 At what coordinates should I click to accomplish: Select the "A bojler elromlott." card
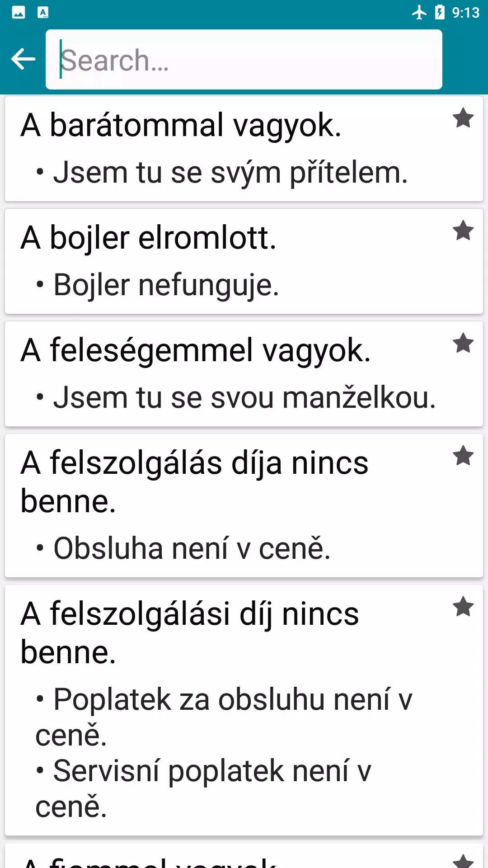[149, 238]
